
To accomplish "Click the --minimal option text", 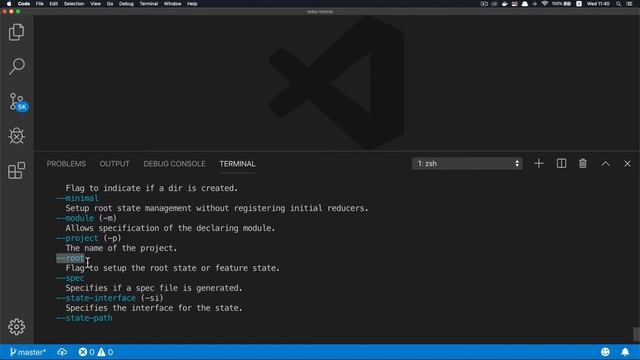I will pyautogui.click(x=78, y=198).
